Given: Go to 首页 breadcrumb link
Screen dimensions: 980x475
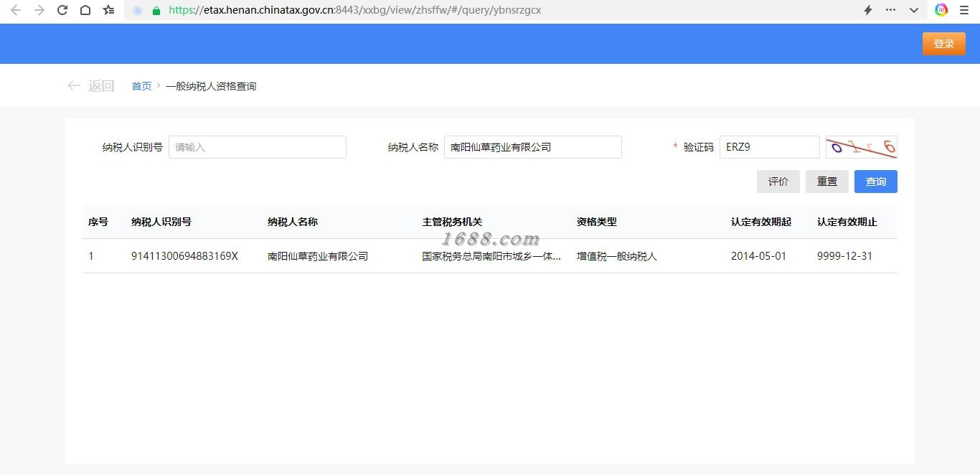Looking at the screenshot, I should (x=141, y=86).
